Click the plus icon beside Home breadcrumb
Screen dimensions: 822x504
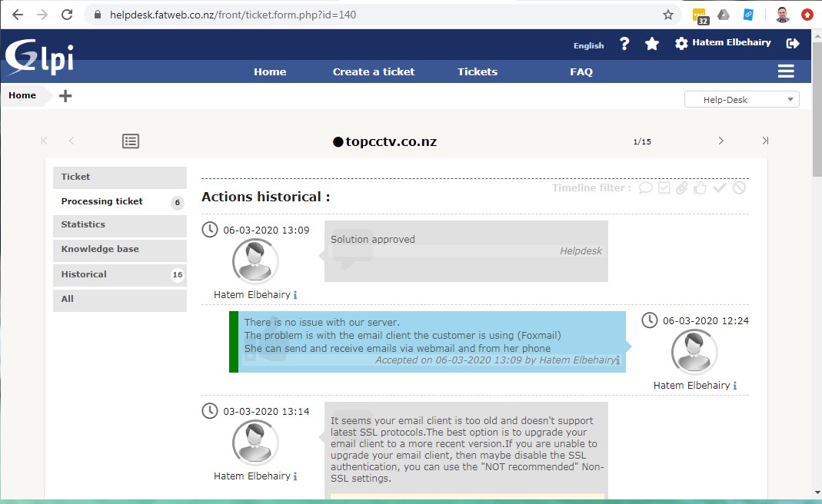click(x=65, y=96)
